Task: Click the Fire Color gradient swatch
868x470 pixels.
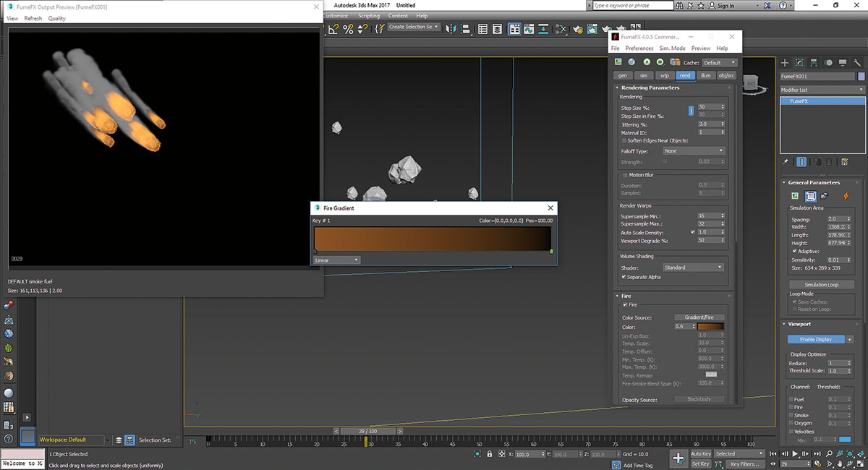Action: [x=711, y=327]
